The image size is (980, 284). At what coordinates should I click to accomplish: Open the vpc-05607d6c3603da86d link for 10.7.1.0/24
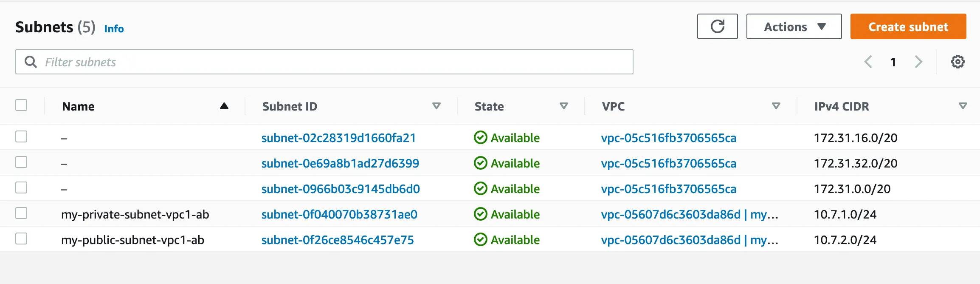click(670, 214)
